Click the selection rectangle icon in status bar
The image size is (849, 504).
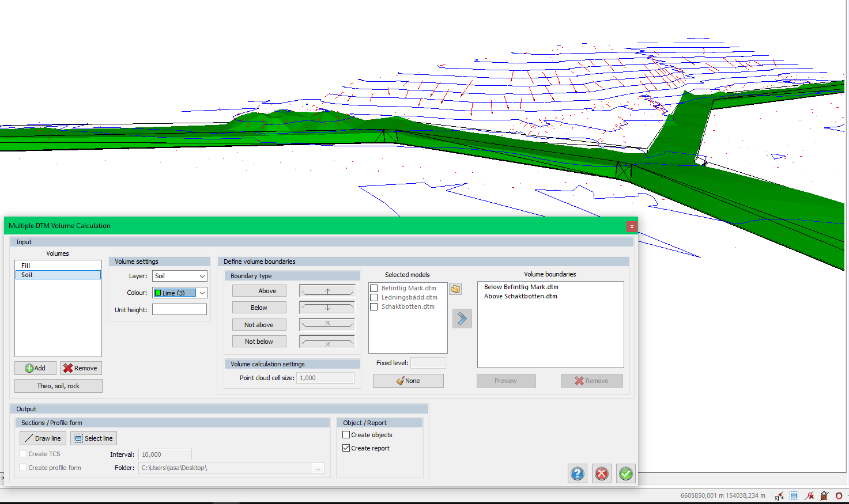[794, 495]
